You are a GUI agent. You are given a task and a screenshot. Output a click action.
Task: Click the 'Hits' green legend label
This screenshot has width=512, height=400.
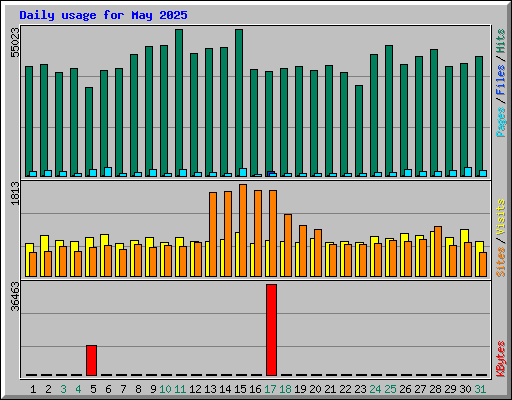pyautogui.click(x=501, y=41)
